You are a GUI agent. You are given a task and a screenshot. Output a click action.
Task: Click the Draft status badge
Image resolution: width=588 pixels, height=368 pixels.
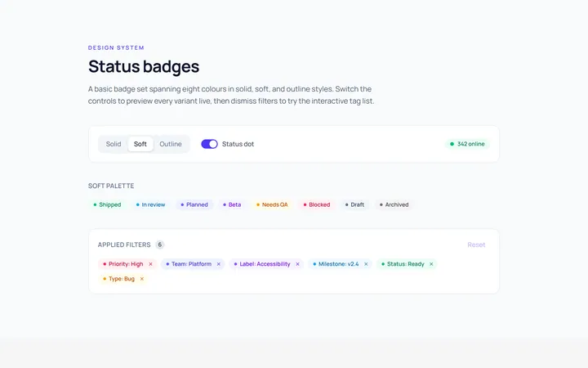click(354, 204)
